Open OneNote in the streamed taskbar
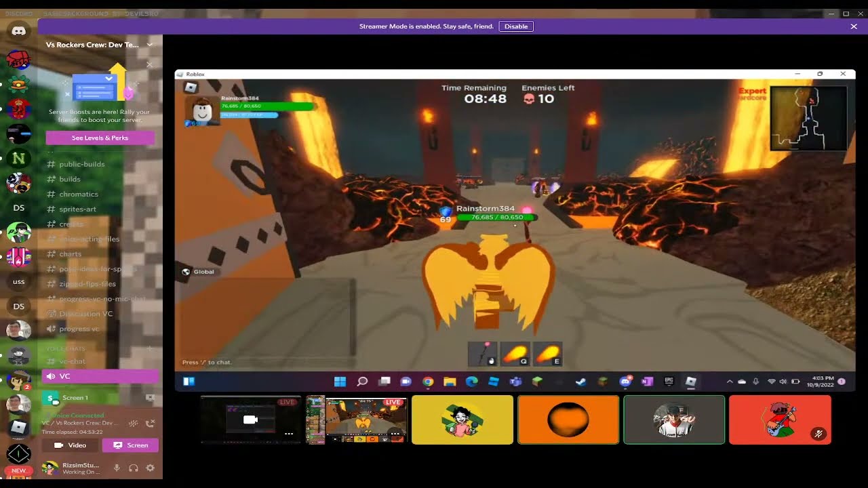This screenshot has width=868, height=488. (647, 382)
